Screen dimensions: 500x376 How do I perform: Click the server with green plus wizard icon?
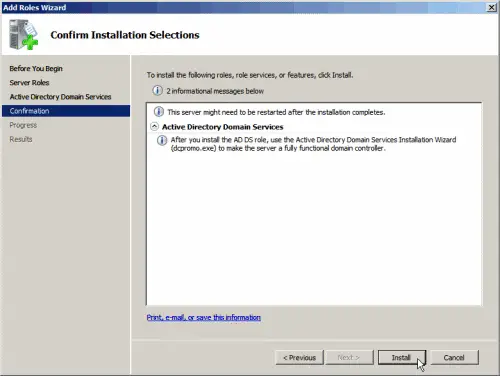[23, 34]
